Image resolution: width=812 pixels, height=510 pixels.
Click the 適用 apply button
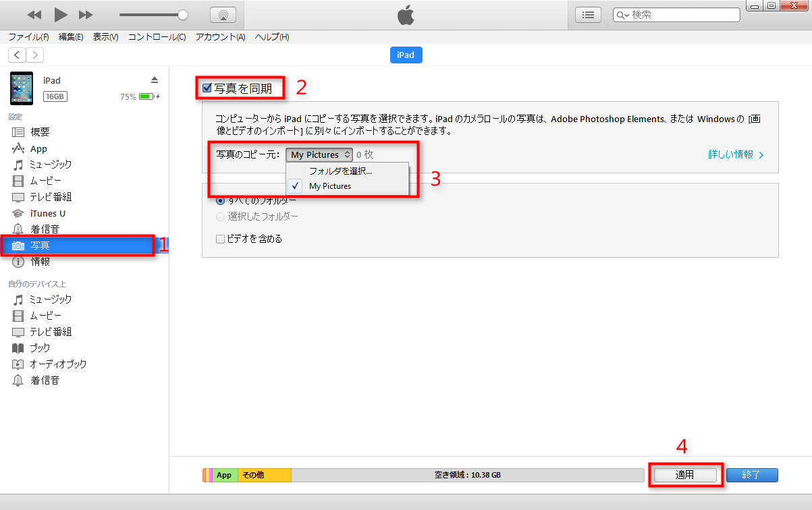(685, 475)
